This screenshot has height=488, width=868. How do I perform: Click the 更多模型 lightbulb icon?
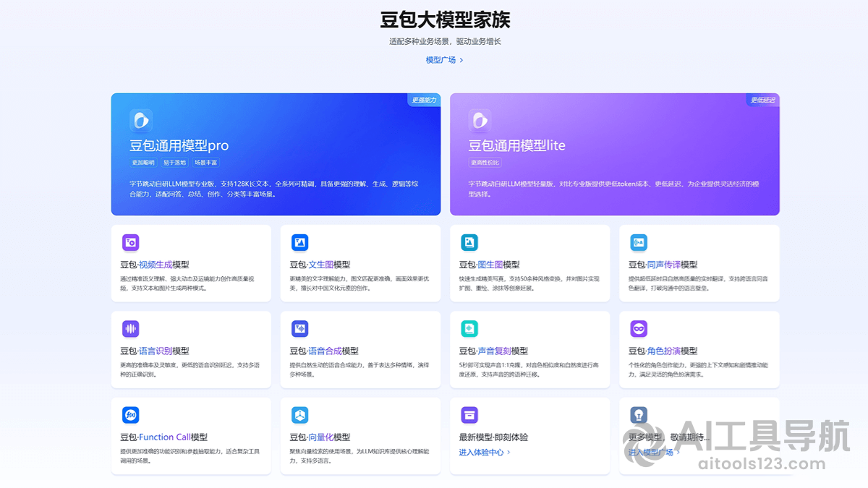pyautogui.click(x=639, y=415)
